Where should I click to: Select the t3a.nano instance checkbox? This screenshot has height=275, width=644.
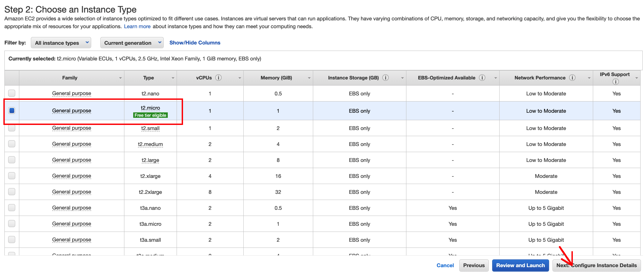coord(12,207)
